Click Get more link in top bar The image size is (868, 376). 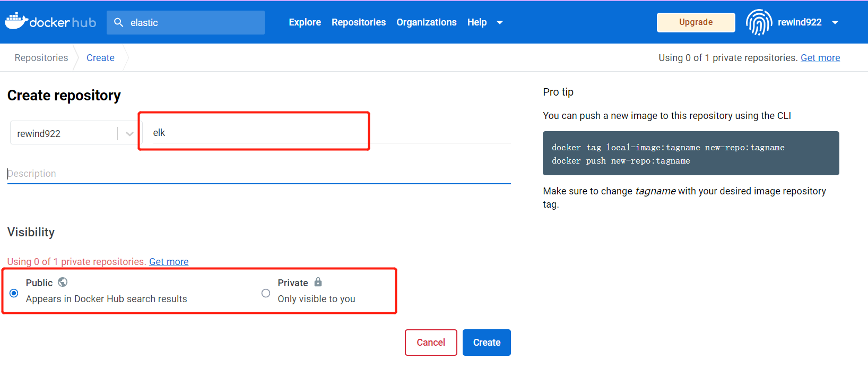pyautogui.click(x=820, y=58)
